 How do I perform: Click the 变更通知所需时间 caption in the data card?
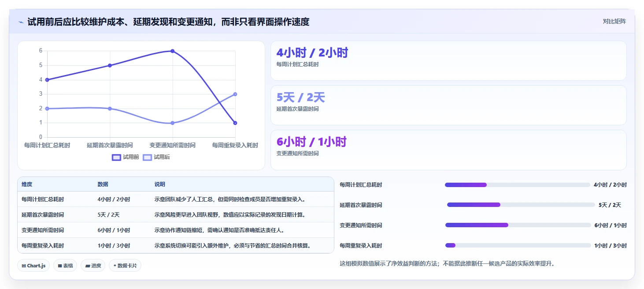[x=297, y=154]
